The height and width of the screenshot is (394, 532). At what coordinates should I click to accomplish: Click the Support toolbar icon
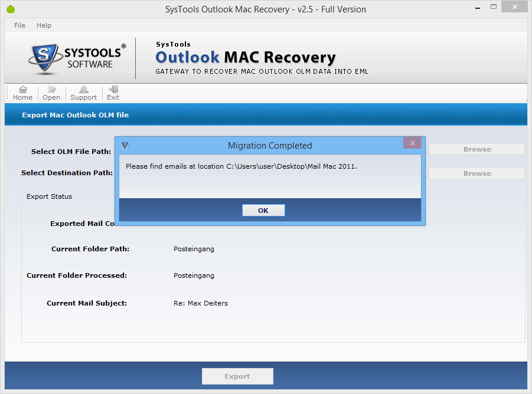point(83,93)
